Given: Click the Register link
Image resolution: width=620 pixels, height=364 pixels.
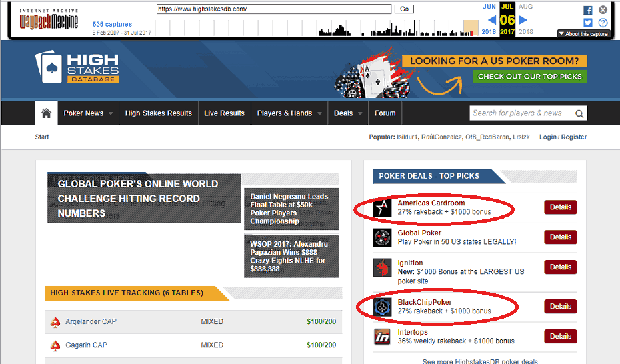Looking at the screenshot, I should pos(574,137).
